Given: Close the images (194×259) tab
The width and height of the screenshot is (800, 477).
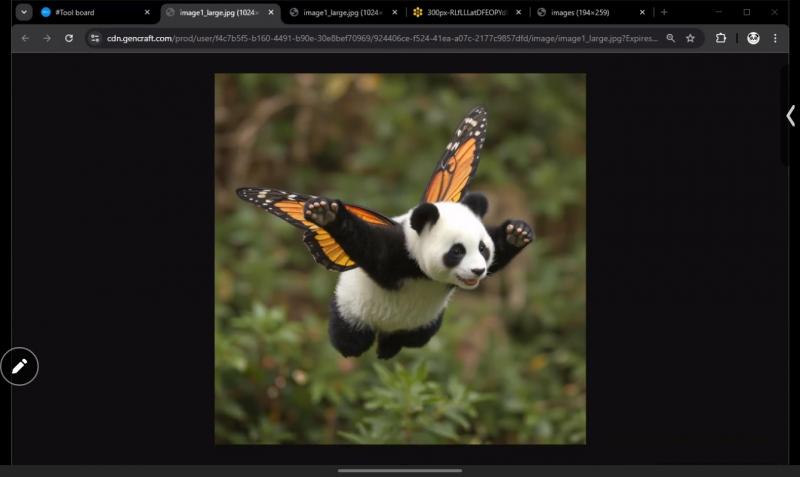Looking at the screenshot, I should coord(642,12).
